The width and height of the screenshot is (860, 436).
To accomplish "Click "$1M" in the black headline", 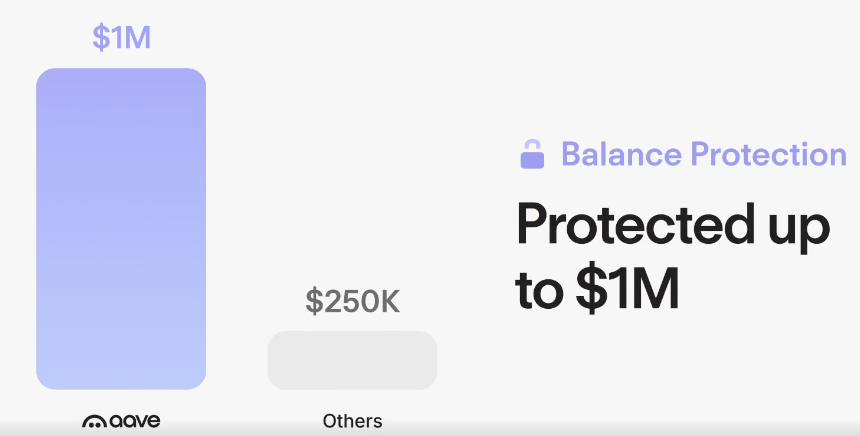I will click(x=627, y=288).
